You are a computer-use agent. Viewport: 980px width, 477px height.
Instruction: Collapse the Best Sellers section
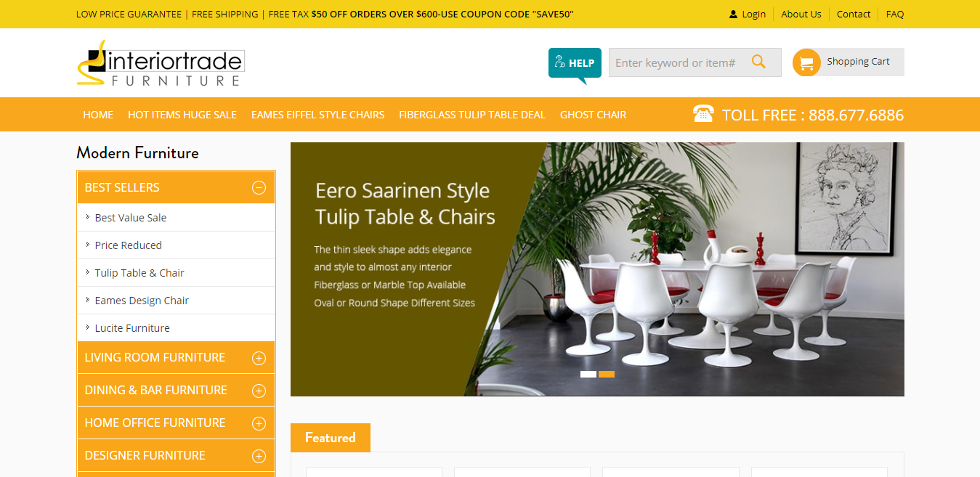pos(259,187)
